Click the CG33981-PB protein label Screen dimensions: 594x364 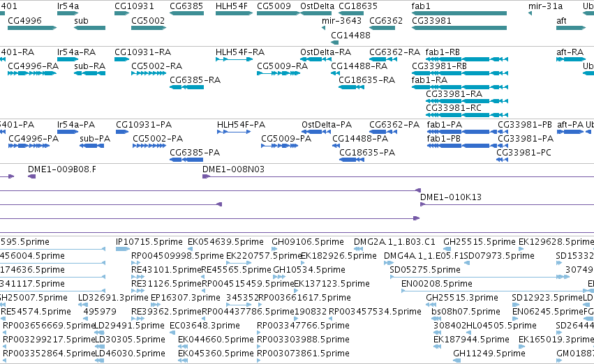point(525,125)
